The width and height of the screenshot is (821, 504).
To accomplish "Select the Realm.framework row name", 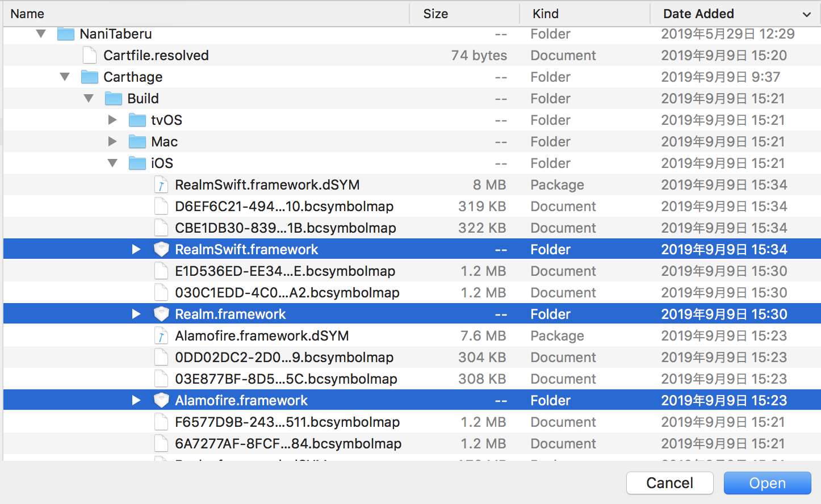I will pos(230,314).
